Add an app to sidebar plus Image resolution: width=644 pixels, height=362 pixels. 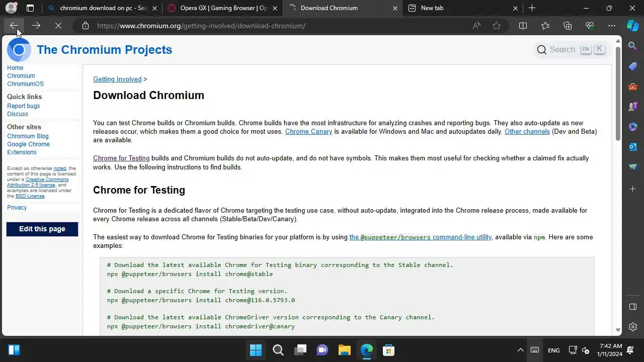(633, 189)
